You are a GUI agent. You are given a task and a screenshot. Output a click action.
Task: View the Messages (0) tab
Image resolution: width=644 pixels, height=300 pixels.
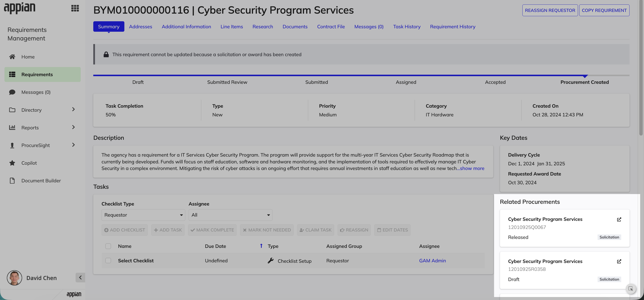click(369, 26)
